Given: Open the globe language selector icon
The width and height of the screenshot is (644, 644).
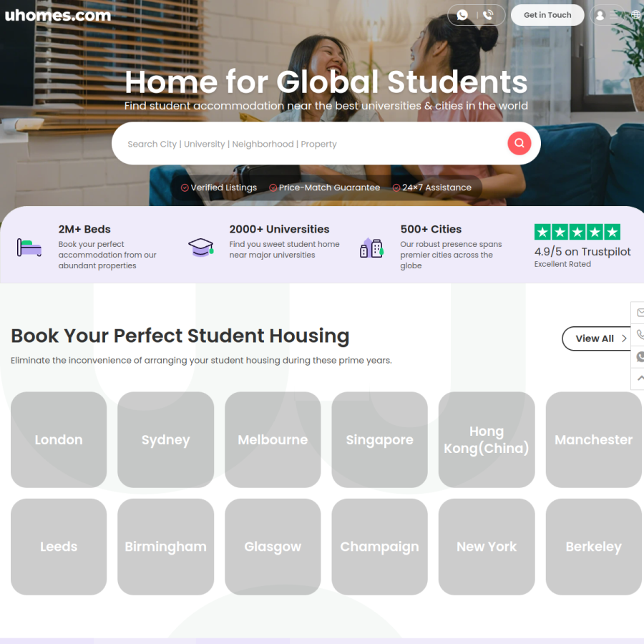Looking at the screenshot, I should pyautogui.click(x=636, y=15).
